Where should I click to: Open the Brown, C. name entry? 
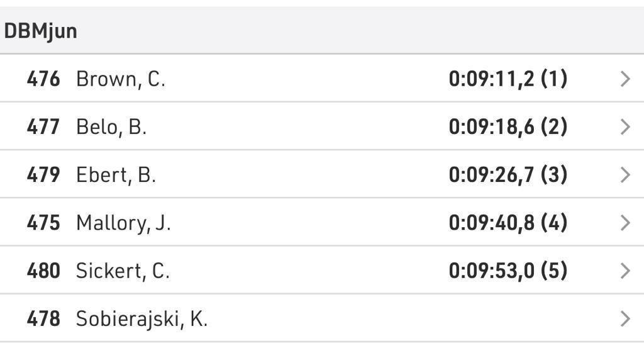pos(120,79)
